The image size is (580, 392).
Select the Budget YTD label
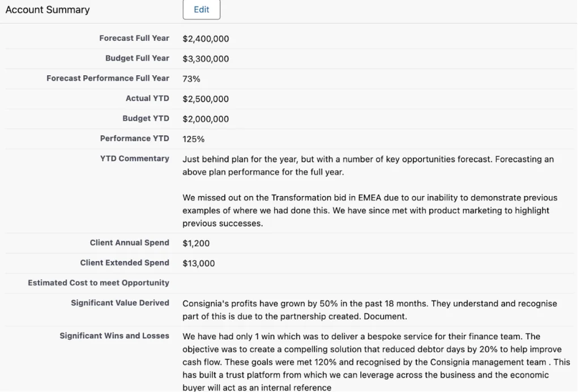(x=146, y=118)
